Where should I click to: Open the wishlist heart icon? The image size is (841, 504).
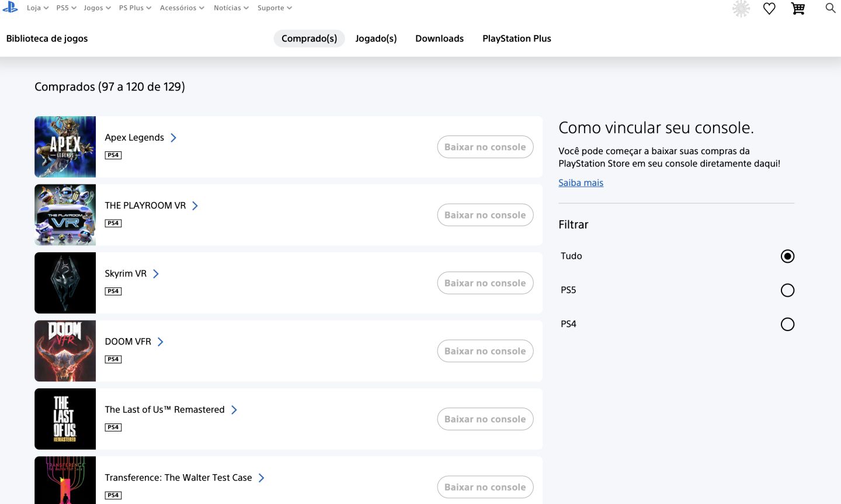coord(769,8)
